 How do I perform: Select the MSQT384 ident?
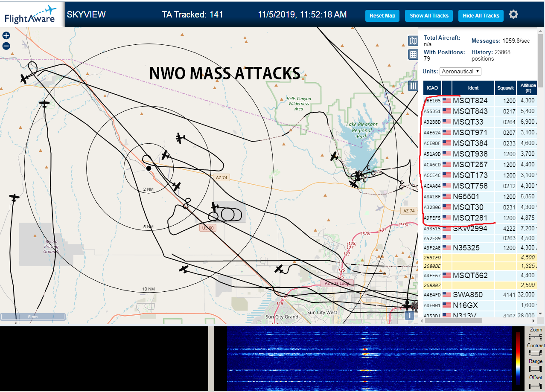(470, 143)
